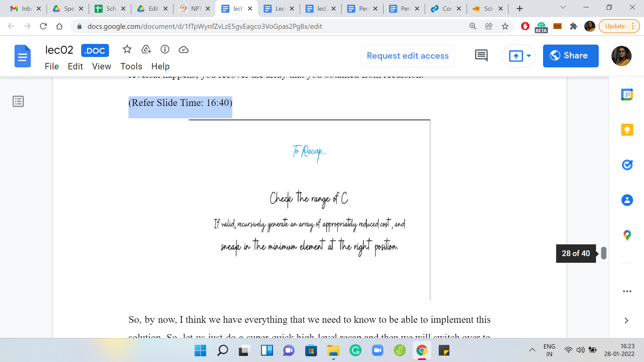Expand the browser tab search chevron

[563, 8]
